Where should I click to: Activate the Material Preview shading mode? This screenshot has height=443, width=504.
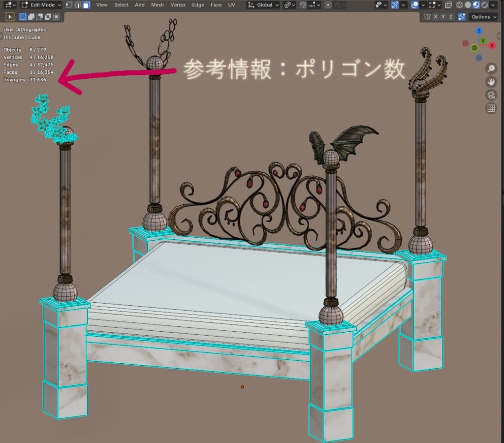point(476,4)
